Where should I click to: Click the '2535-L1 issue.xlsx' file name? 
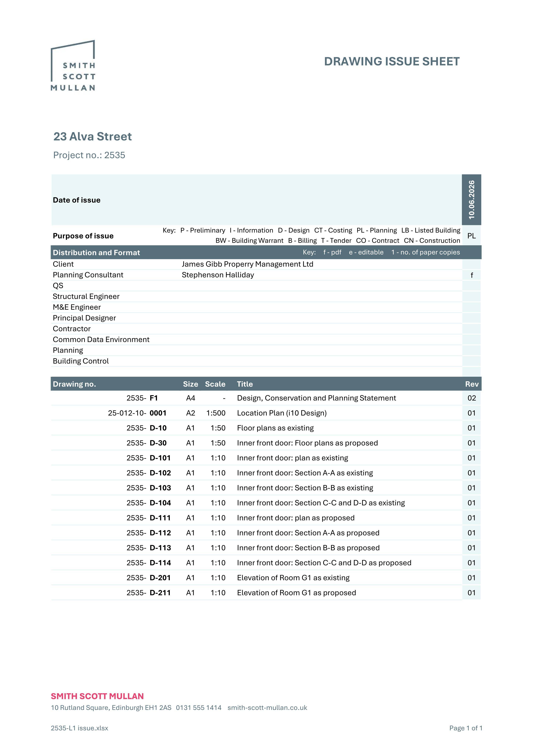tap(79, 728)
